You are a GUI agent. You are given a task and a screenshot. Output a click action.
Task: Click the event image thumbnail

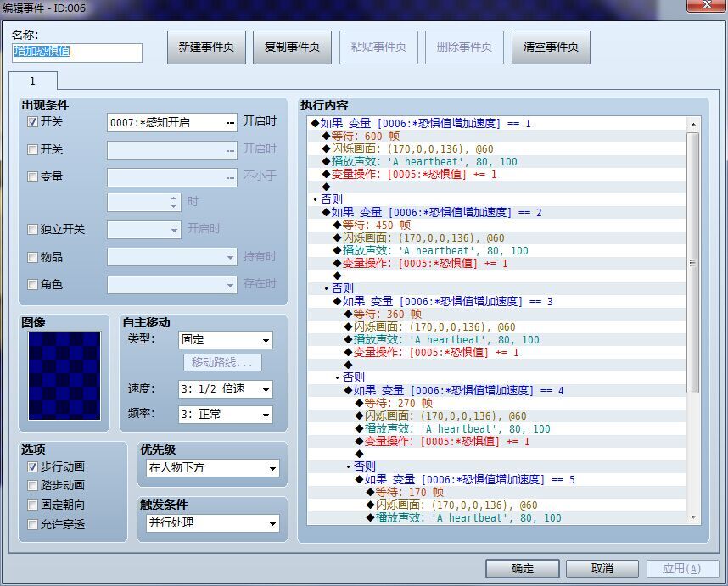(x=64, y=376)
